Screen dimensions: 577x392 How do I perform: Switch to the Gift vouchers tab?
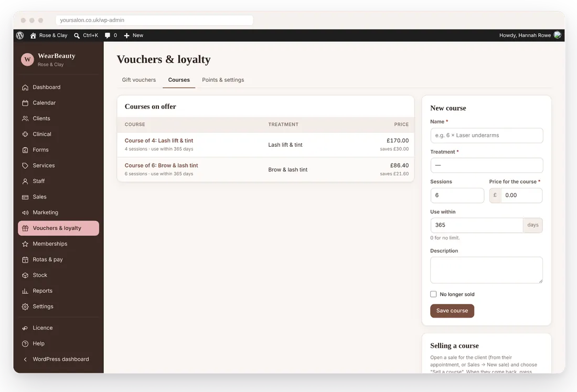click(x=138, y=80)
